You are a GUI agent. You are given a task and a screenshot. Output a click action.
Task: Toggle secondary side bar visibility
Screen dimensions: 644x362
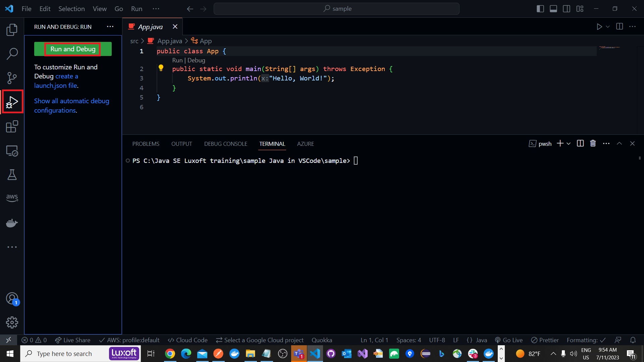pos(567,9)
